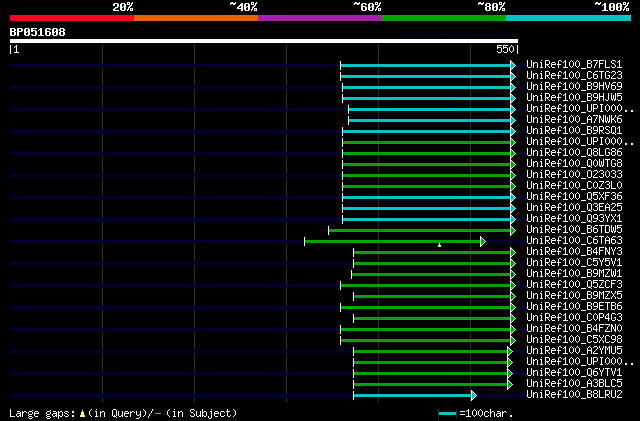Viewport: 640px width, 421px height.
Task: Open hit UniRef100_B9HV69
Action: (574, 87)
